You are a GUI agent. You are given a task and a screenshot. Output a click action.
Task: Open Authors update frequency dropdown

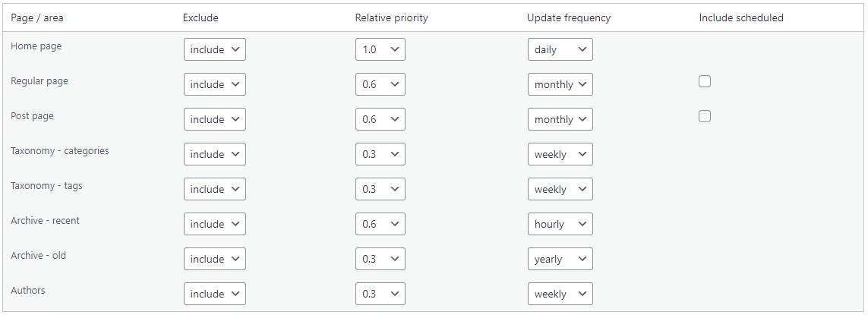click(x=560, y=295)
